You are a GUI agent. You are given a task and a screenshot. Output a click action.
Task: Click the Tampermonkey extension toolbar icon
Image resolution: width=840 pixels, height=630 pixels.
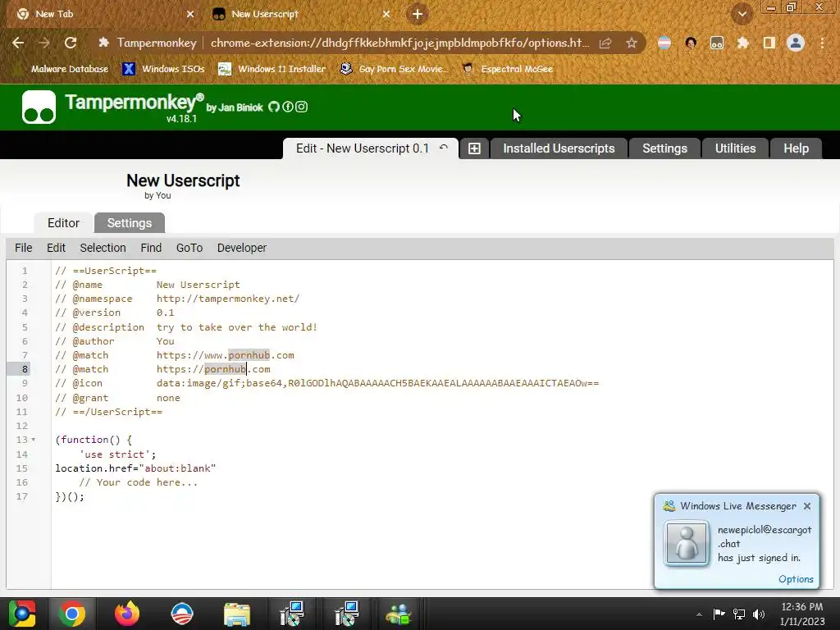[717, 43]
